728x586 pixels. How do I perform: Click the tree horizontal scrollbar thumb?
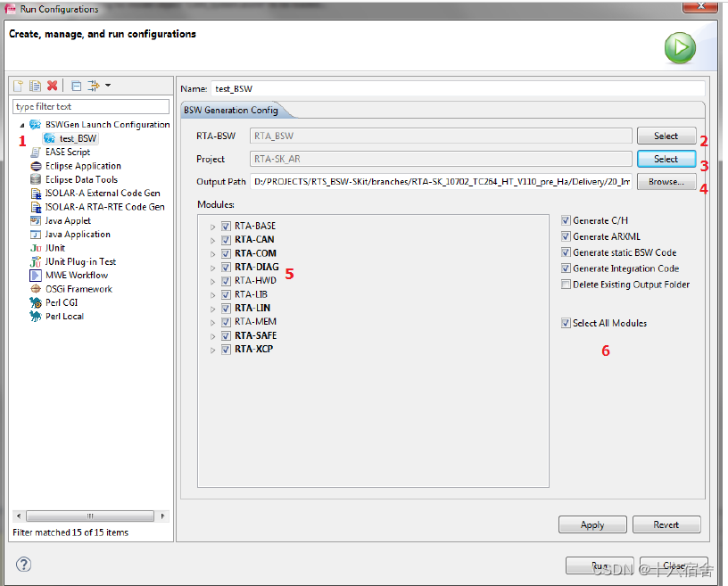[x=90, y=516]
